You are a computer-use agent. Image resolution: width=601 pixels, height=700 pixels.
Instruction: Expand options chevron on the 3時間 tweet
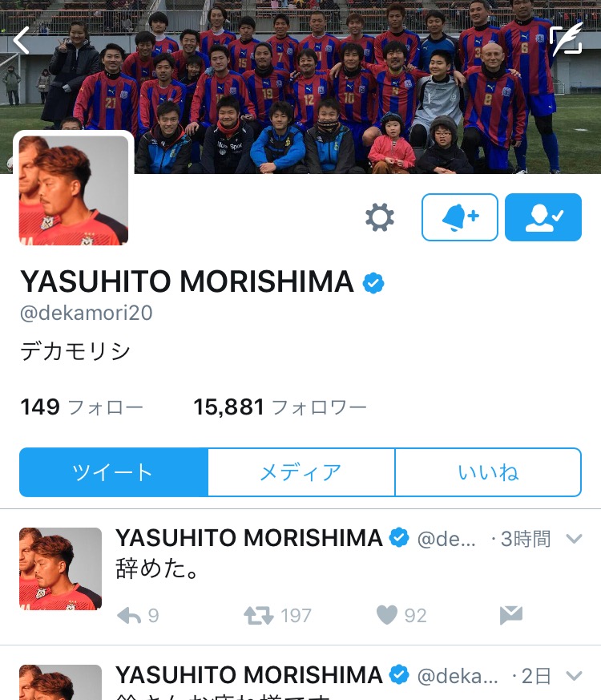[x=574, y=539]
